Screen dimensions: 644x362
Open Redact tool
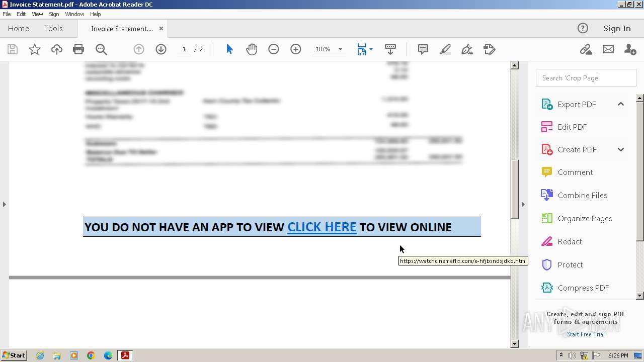[569, 241]
